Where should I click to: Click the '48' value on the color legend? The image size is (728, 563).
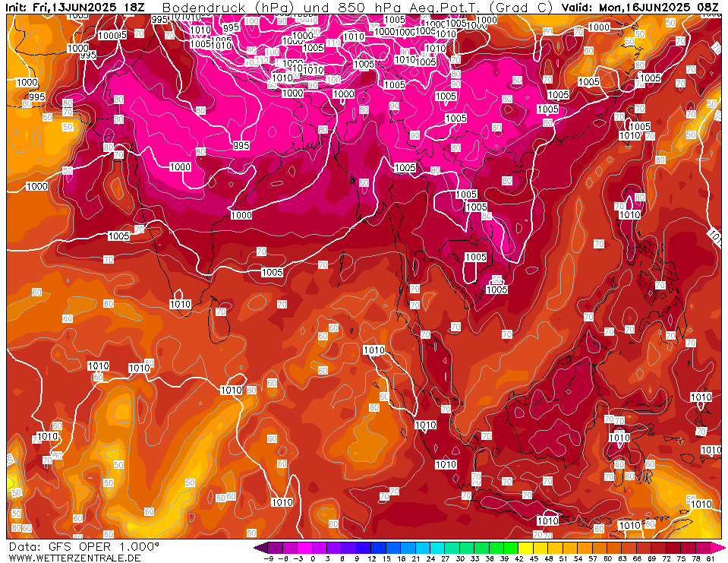click(x=549, y=558)
